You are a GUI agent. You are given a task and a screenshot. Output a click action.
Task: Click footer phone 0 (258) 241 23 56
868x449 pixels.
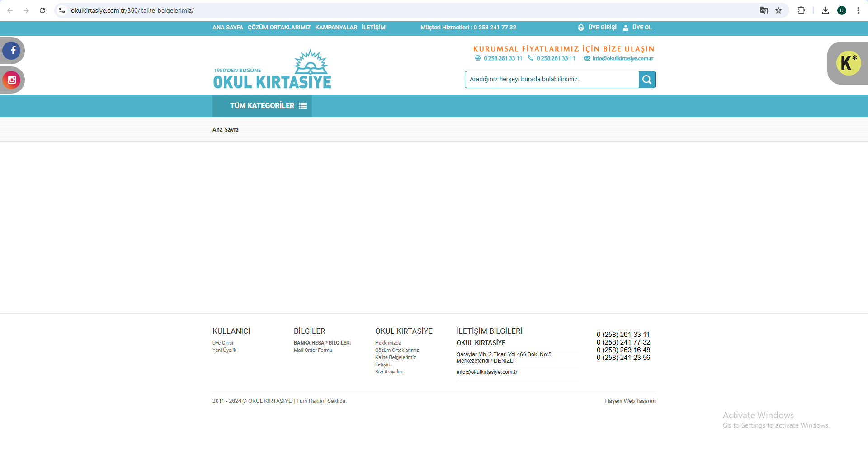[x=623, y=358]
